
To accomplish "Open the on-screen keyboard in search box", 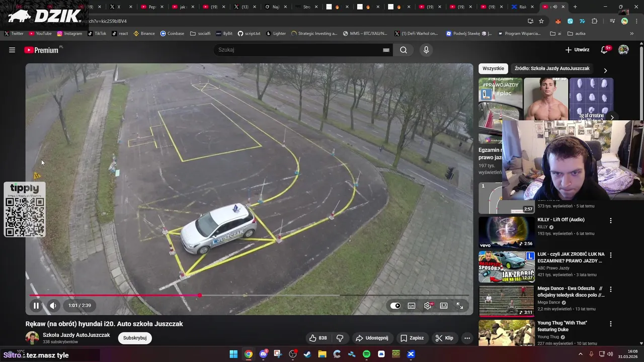I will click(386, 50).
